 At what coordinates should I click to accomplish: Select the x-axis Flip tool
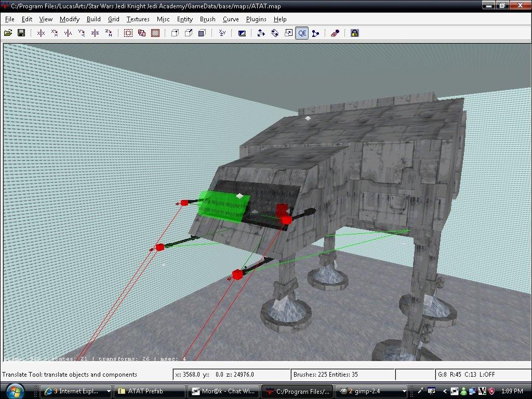coord(41,33)
